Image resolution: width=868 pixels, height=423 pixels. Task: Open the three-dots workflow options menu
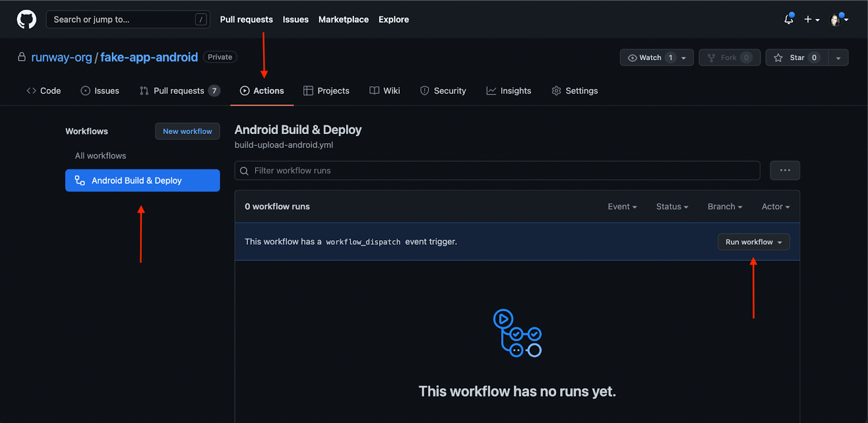tap(785, 170)
